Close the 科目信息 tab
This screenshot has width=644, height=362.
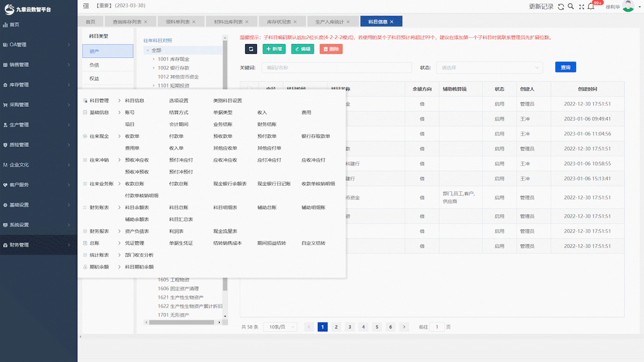click(392, 22)
